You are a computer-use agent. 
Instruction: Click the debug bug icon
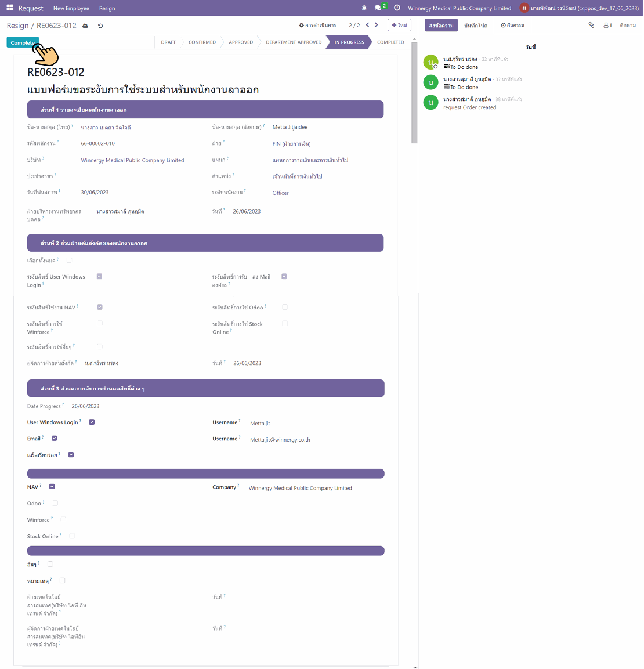364,8
